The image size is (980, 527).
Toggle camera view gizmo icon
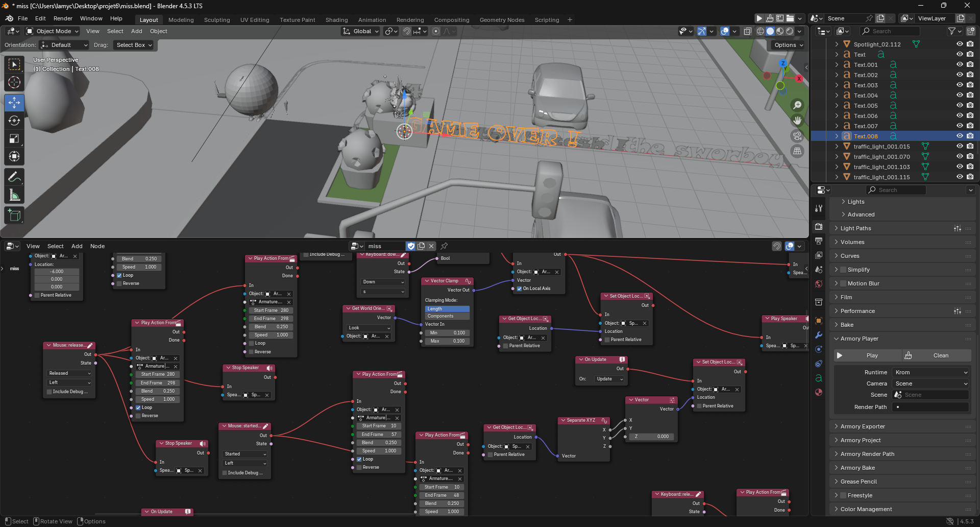pyautogui.click(x=797, y=136)
